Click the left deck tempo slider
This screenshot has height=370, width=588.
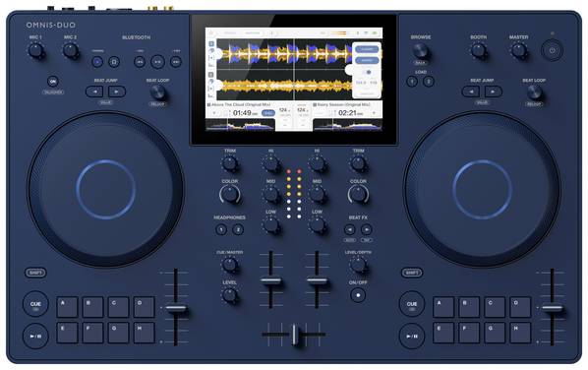click(x=176, y=308)
